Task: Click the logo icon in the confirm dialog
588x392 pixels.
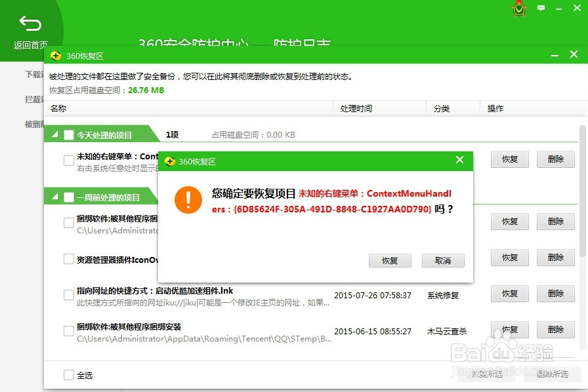Action: (170, 161)
